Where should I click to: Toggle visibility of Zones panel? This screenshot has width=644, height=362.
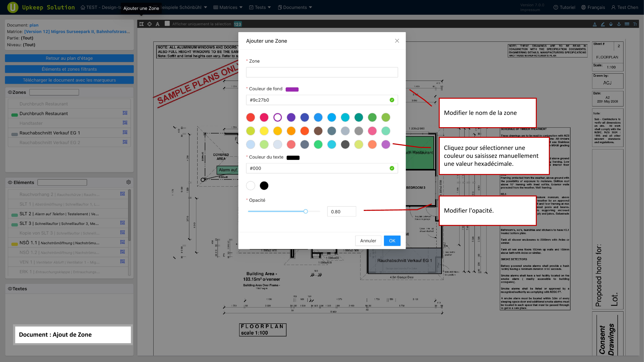[x=10, y=92]
